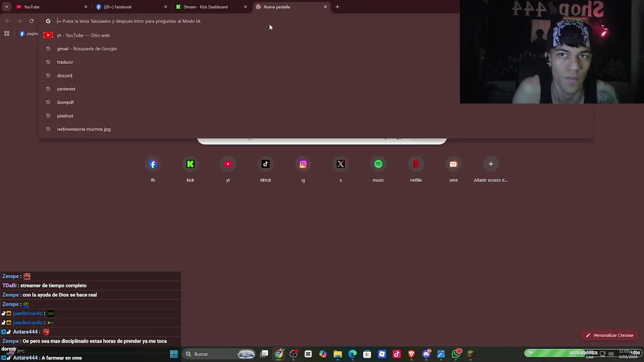Click chat message 'streamer de tiempo completo'
644x362 pixels.
53,286
